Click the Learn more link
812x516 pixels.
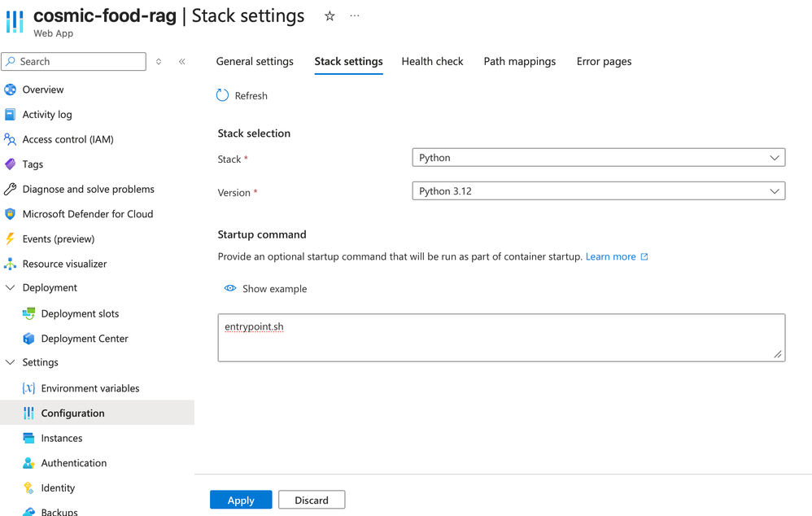[611, 256]
